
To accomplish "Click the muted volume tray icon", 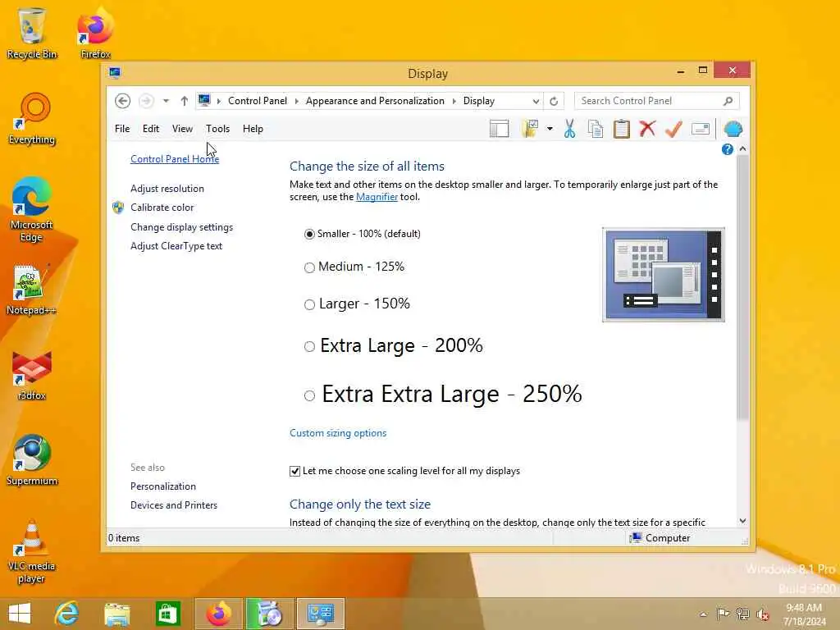I will click(763, 614).
